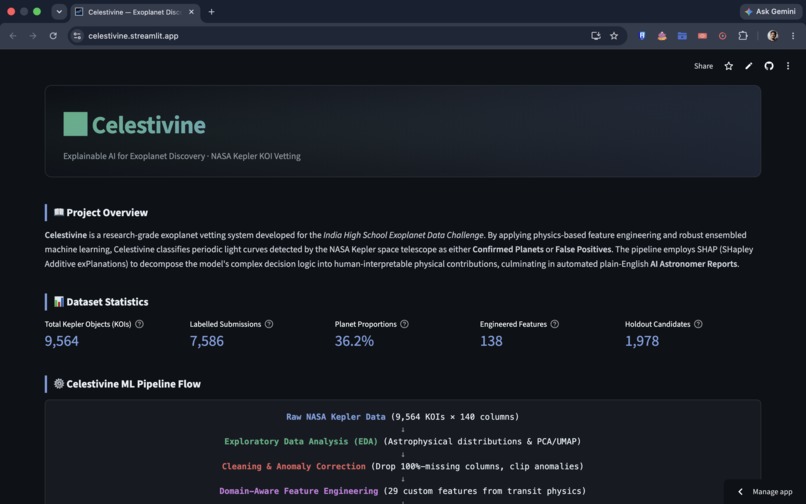Click the Exploratory Data Analysis (EDA) text
The width and height of the screenshot is (806, 504).
tap(301, 441)
